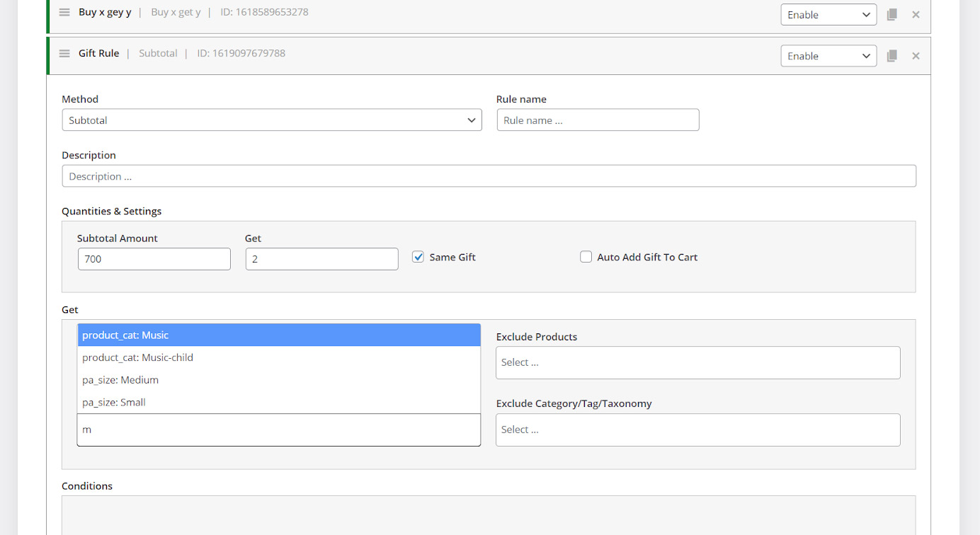Select product_cat: Music option
The width and height of the screenshot is (980, 535).
point(278,335)
